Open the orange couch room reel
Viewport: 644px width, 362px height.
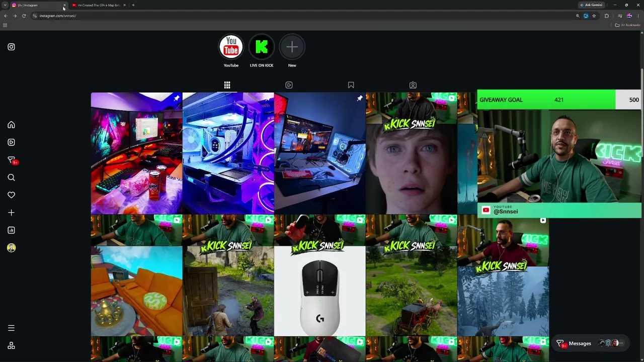point(136,276)
